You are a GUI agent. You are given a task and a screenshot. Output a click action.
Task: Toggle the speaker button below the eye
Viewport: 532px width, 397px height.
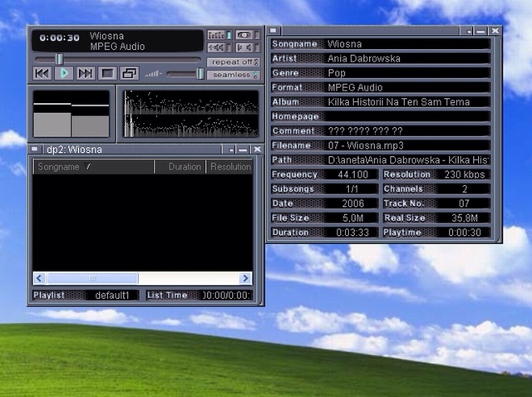click(x=247, y=47)
